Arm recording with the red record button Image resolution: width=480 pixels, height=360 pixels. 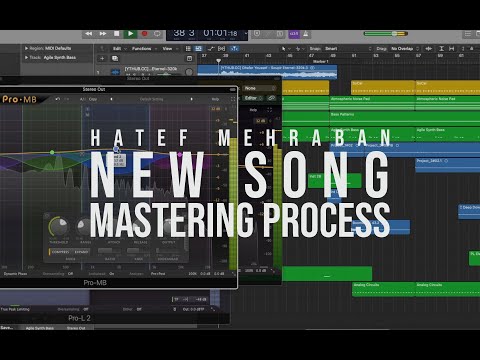[145, 34]
